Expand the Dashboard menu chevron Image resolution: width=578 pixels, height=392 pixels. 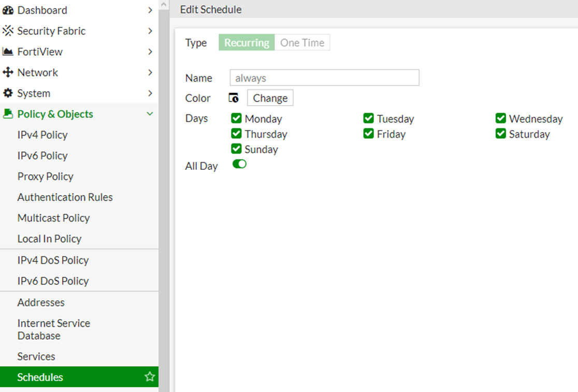[150, 10]
